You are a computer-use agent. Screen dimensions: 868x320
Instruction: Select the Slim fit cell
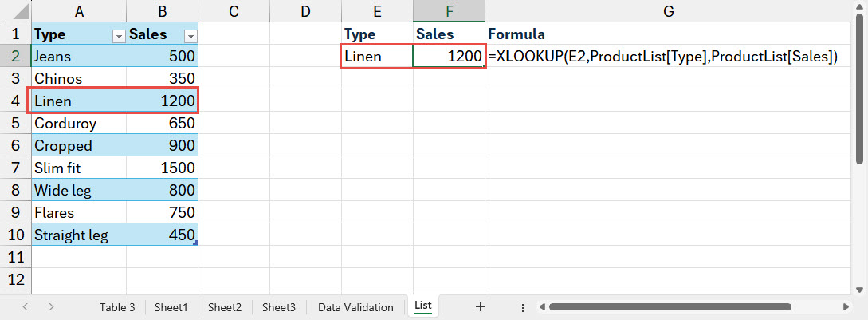click(77, 168)
